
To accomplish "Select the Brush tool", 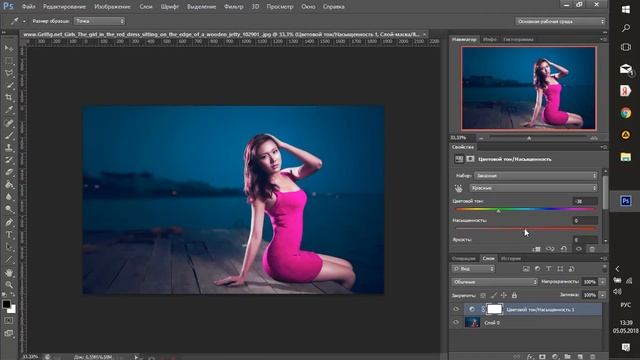I will tap(9, 135).
